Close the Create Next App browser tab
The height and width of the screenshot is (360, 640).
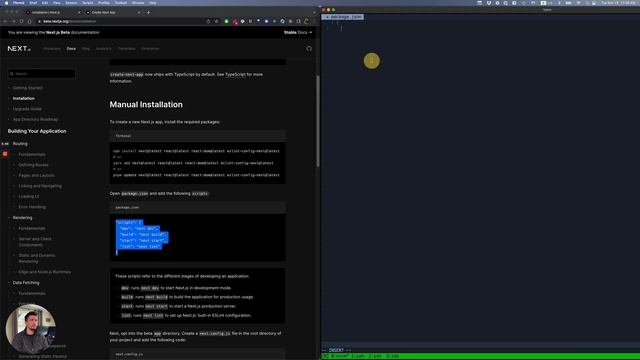pos(139,13)
